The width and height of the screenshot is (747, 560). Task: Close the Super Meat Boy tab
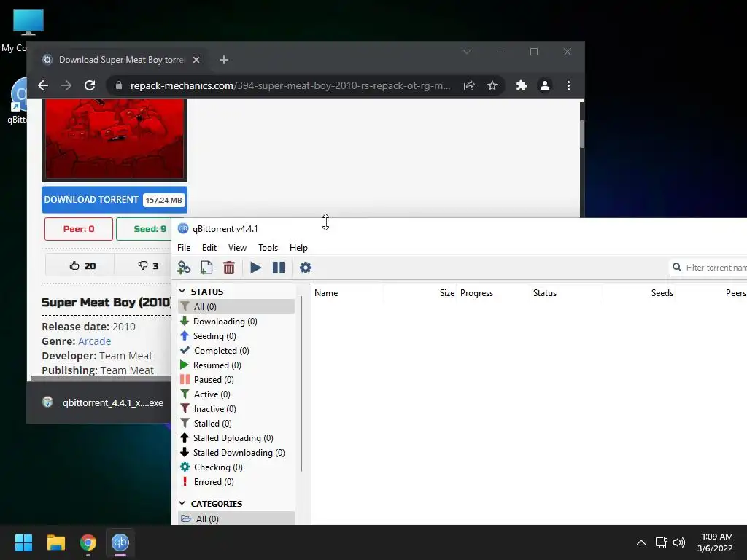(196, 60)
